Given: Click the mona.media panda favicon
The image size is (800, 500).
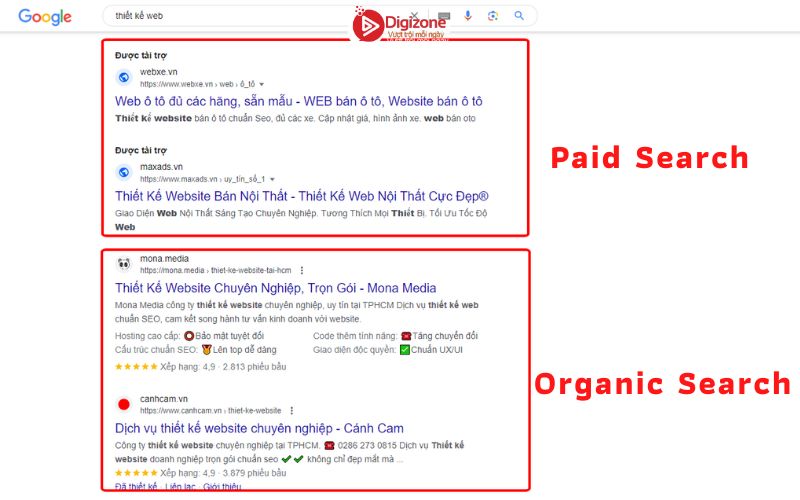Looking at the screenshot, I should (124, 264).
